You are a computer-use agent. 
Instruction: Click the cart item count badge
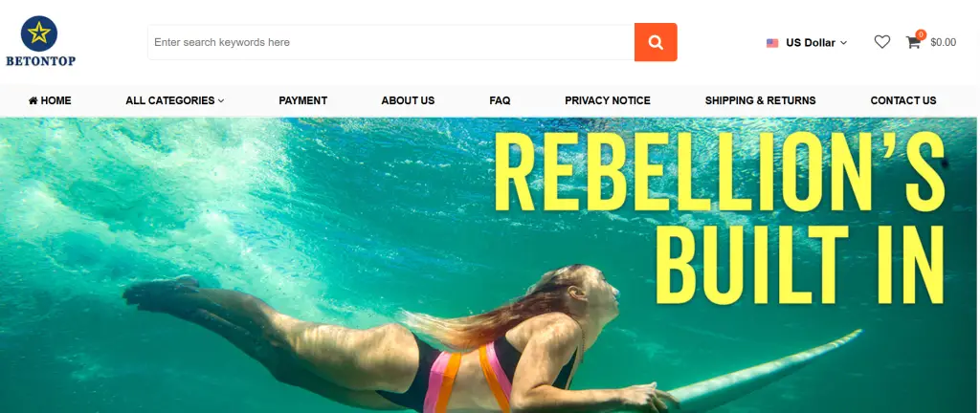pyautogui.click(x=921, y=34)
